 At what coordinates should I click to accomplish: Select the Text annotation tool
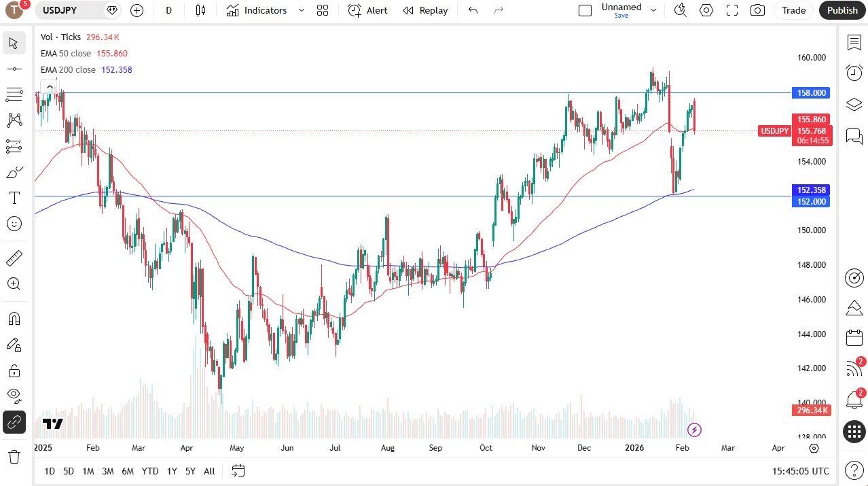click(x=14, y=198)
